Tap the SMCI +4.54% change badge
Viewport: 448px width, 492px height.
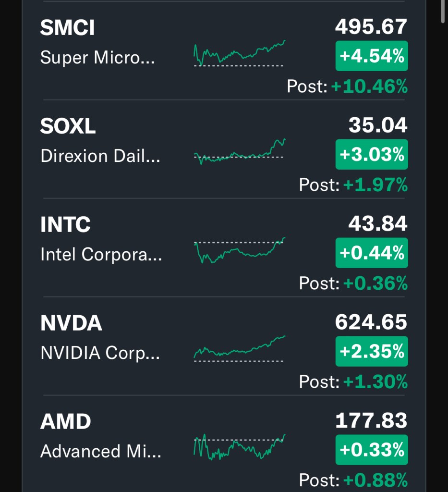(x=371, y=56)
